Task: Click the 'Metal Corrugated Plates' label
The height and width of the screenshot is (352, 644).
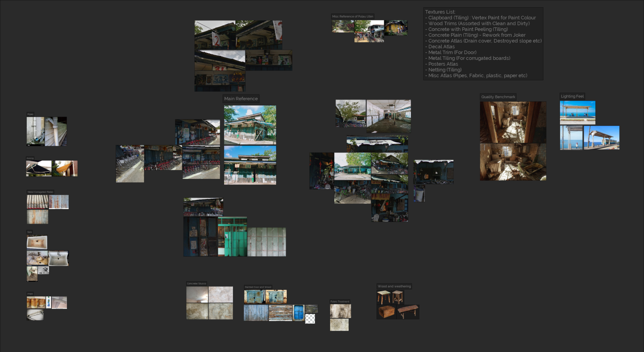Action: 40,191
